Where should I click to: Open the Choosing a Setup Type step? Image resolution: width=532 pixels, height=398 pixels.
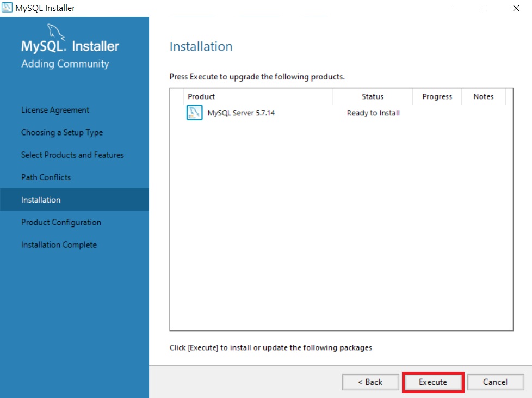coord(62,132)
